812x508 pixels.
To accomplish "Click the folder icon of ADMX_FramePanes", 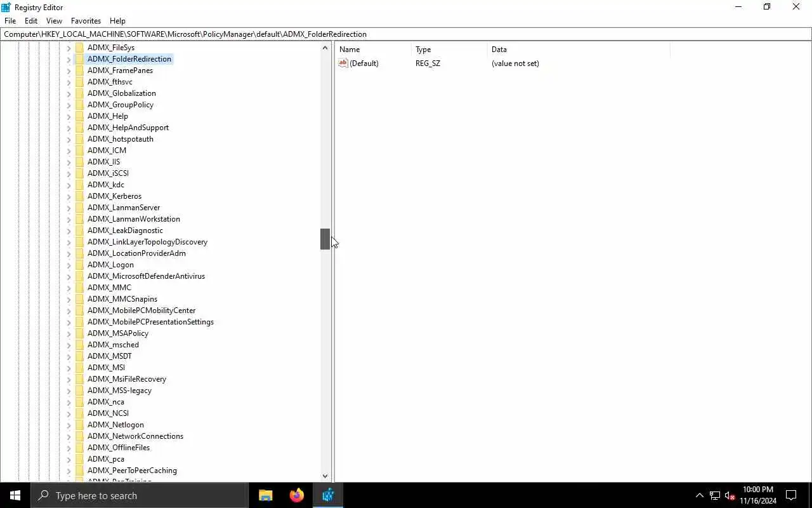I will 79,70.
